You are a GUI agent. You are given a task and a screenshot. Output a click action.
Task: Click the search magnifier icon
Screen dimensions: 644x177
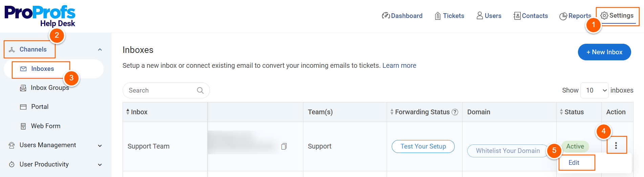point(200,90)
